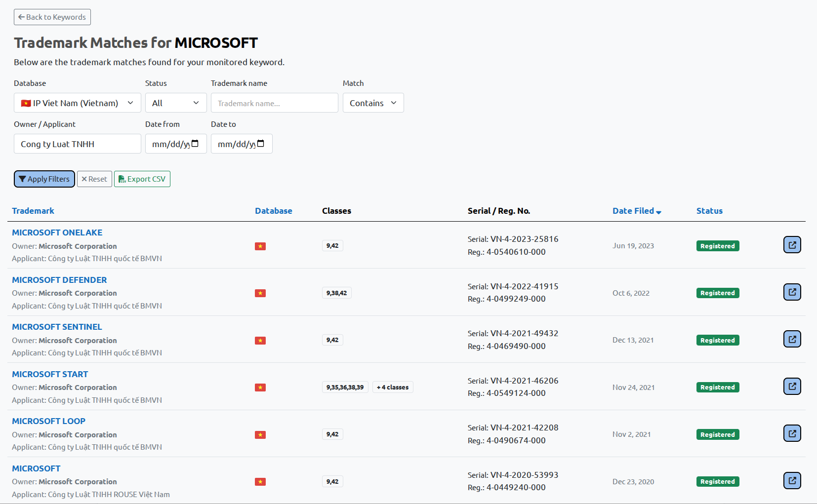Focus the Trademark name input field
817x504 pixels.
tap(275, 103)
